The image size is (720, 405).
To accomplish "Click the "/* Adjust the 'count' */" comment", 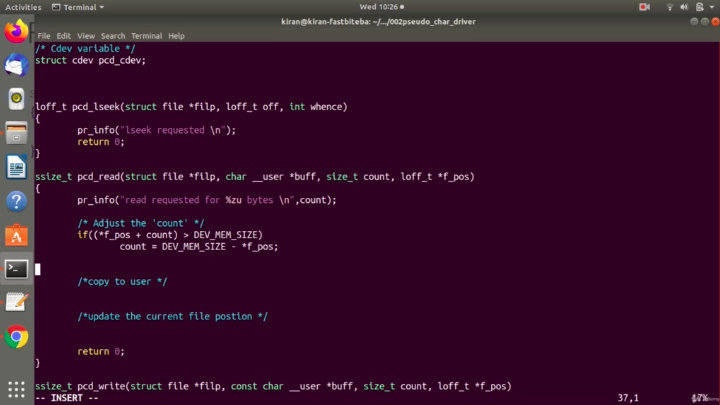I will point(141,223).
